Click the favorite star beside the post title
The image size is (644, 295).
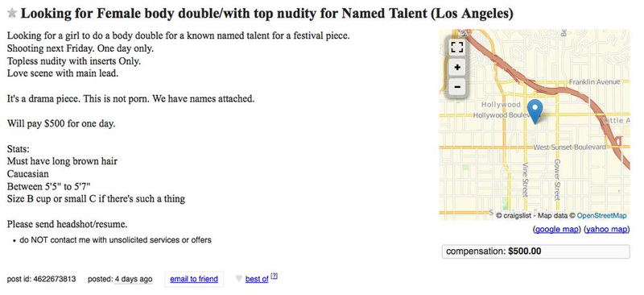pos(12,14)
